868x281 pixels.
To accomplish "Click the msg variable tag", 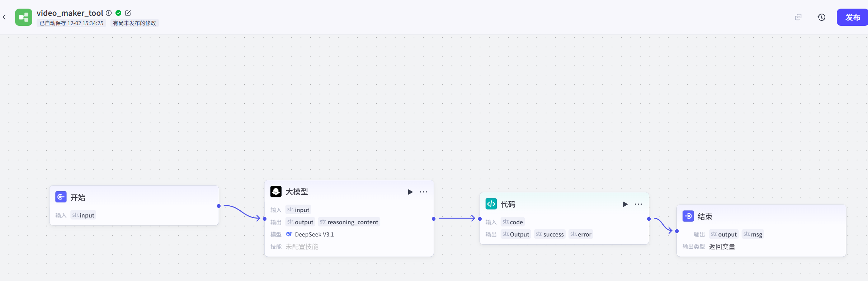I will 753,234.
